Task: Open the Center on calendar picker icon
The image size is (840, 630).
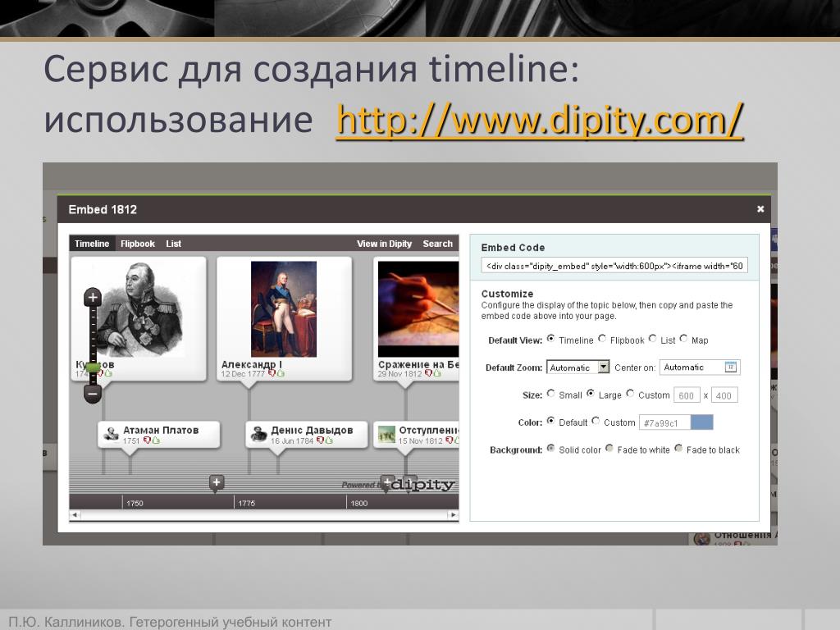Action: 730,367
